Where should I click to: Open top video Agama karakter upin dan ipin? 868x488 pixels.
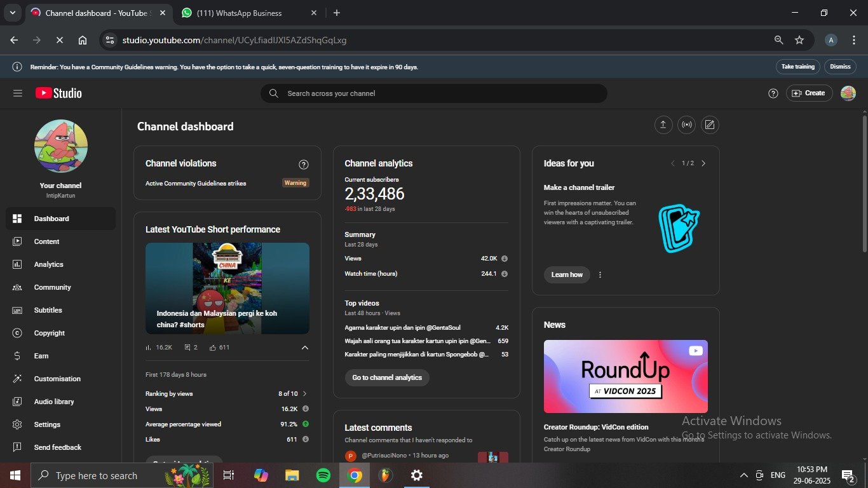[x=403, y=328]
